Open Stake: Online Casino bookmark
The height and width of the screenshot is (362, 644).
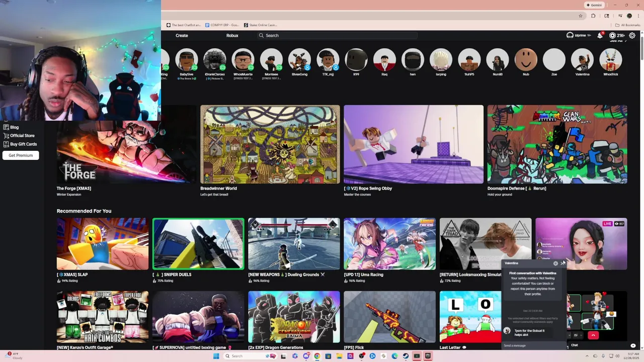tap(261, 25)
